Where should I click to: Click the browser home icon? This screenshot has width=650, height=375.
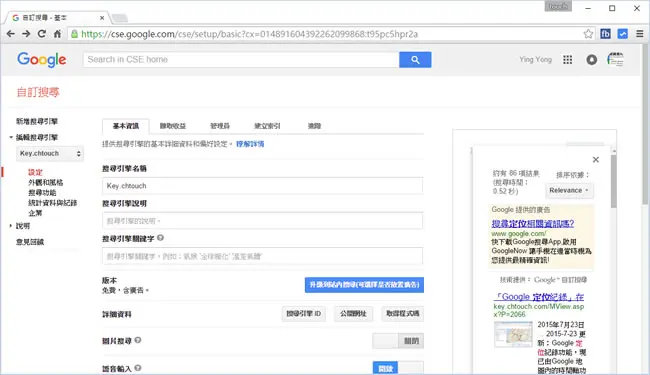57,34
